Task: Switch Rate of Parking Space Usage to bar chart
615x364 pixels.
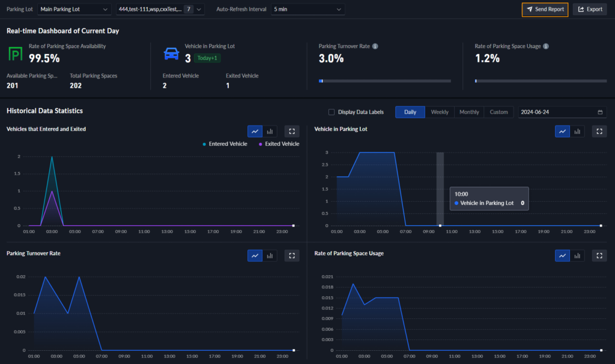Action: click(577, 256)
